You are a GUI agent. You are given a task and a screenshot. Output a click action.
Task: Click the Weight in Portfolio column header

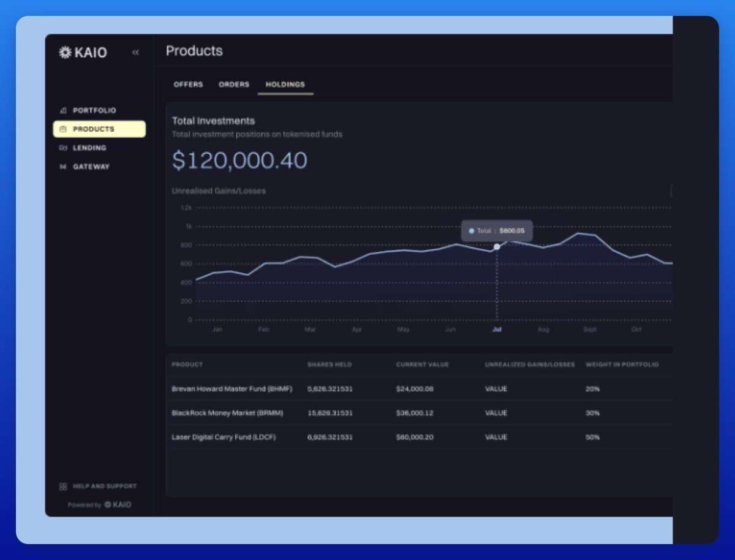pos(622,365)
